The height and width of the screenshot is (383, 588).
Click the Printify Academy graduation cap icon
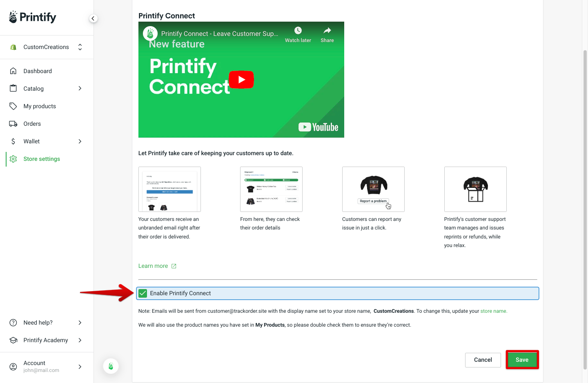(x=13, y=340)
